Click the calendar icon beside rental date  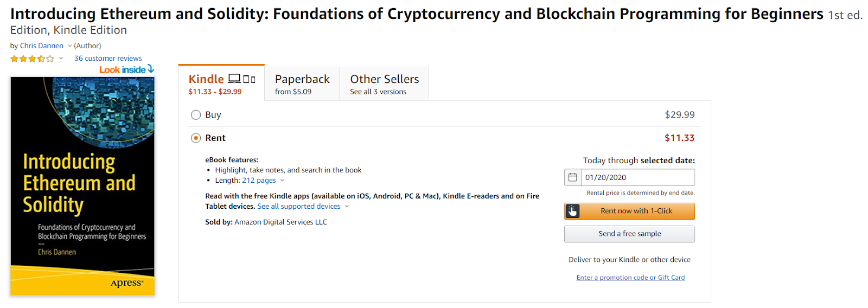(572, 177)
